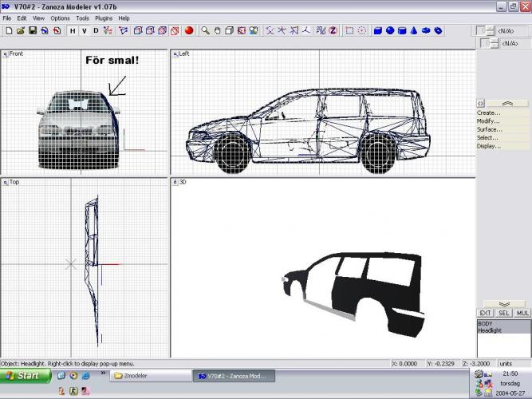Create a blue cylinder primitive
Screen dimensions: 532x399
402,30
